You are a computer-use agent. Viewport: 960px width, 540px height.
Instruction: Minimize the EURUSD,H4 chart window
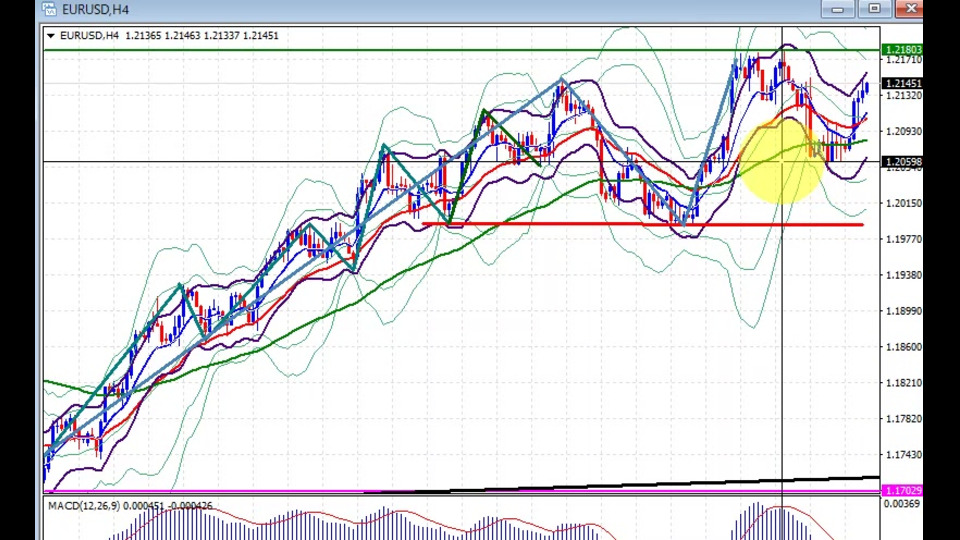pyautogui.click(x=838, y=9)
